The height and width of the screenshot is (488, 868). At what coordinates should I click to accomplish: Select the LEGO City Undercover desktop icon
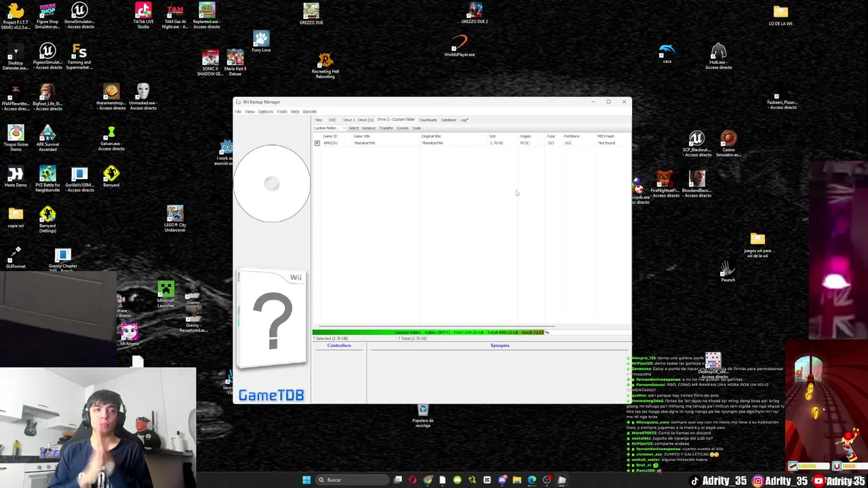(175, 219)
